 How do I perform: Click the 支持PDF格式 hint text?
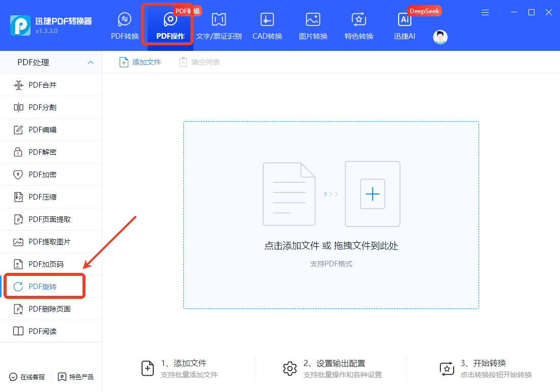coord(331,264)
